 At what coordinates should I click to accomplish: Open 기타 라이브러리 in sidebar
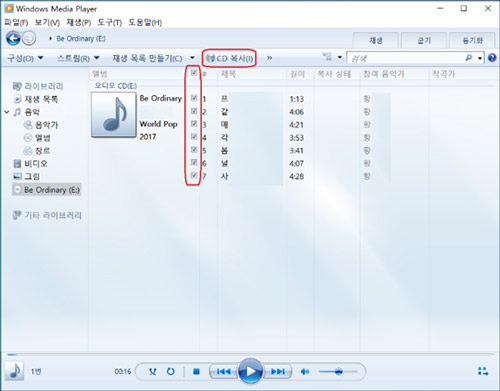(47, 215)
